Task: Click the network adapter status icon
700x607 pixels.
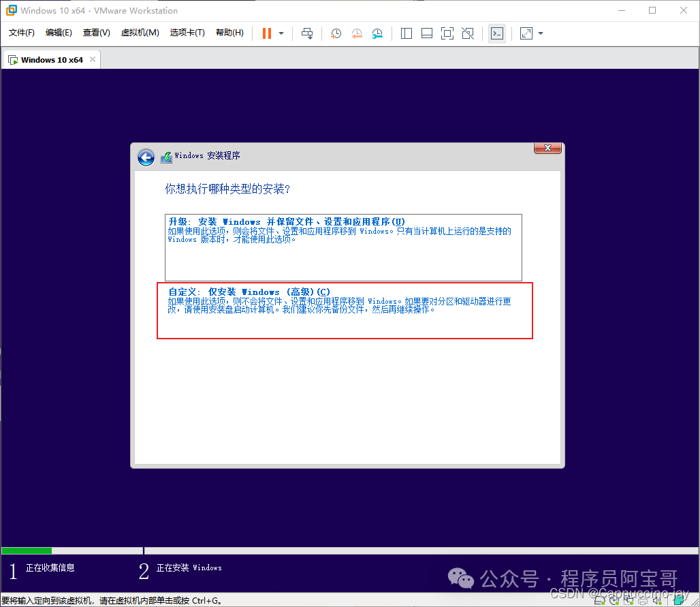Action: [x=629, y=601]
